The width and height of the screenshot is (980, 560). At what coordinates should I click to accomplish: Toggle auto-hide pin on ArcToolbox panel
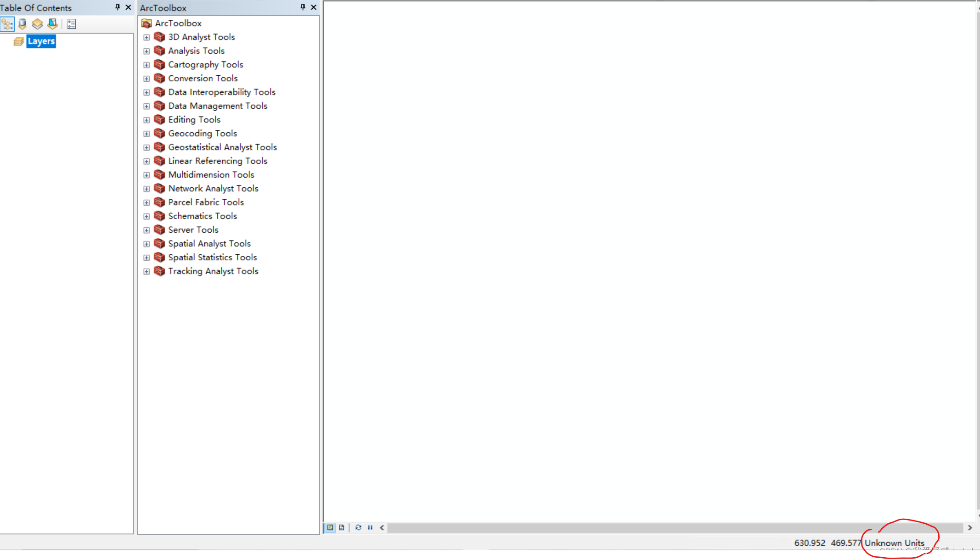click(303, 7)
